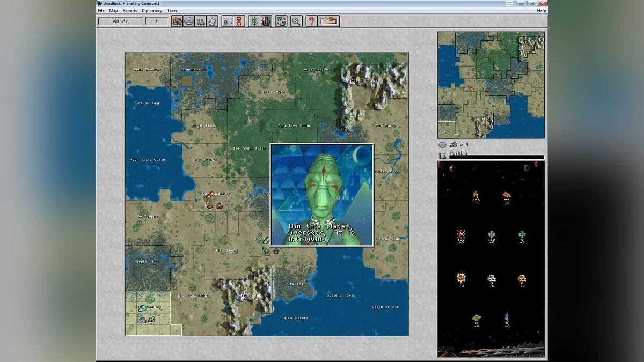This screenshot has height=362, width=644.
Task: Select the electronics chip resource icon
Action: (476, 318)
